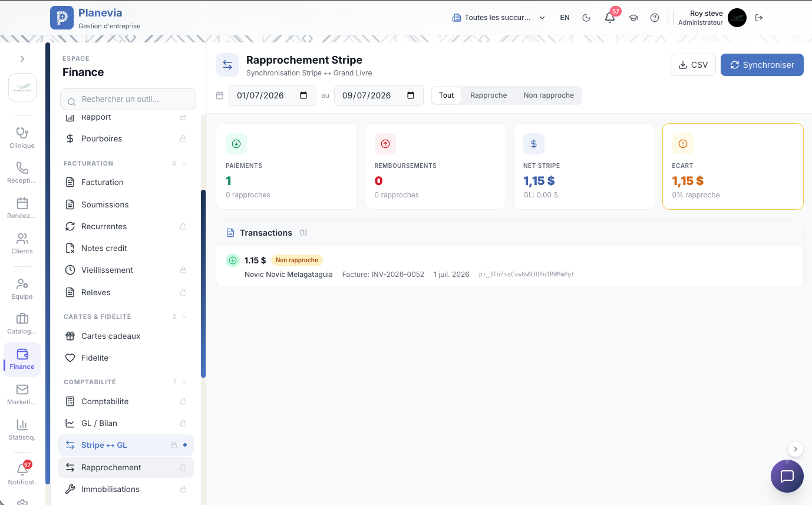Open notifications bell in top bar
Viewport: 812px width, 505px height.
pos(610,18)
